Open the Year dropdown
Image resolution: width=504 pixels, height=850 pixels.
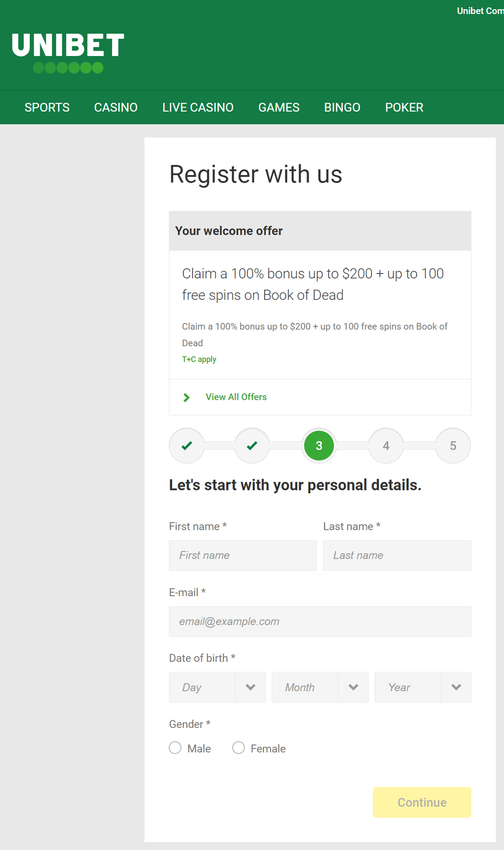tap(423, 687)
